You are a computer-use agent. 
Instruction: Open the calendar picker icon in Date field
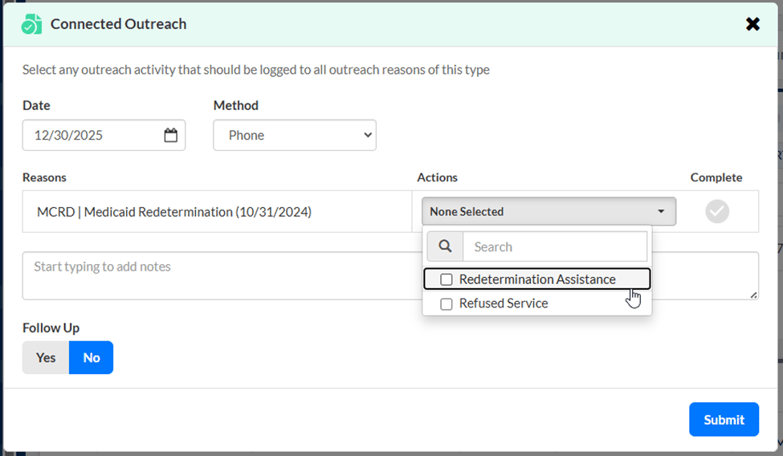point(170,135)
